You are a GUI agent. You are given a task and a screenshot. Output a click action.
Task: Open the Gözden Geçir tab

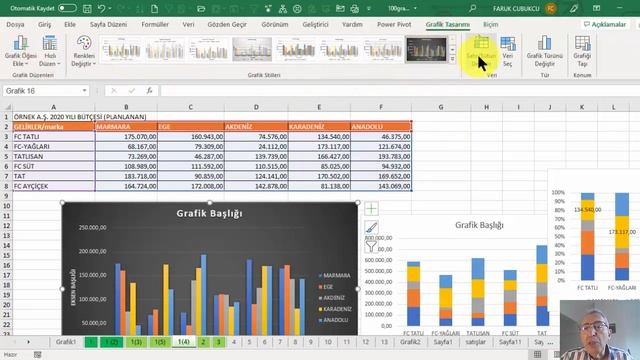[x=227, y=24]
